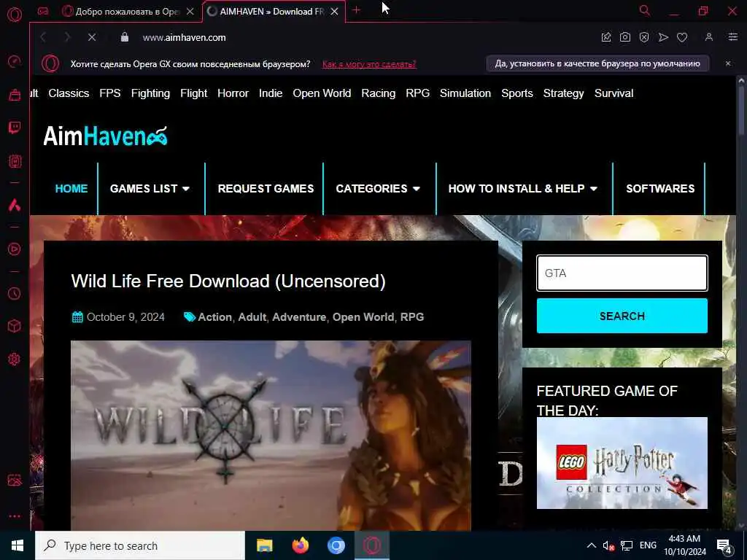Screen dimensions: 747x560
Task: Open the Opera GX main menu logo
Action: 15,15
